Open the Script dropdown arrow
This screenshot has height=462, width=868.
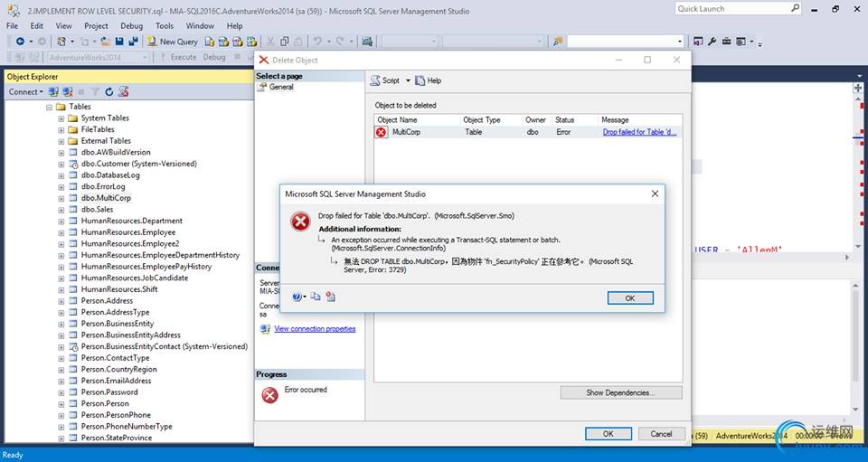tap(408, 80)
